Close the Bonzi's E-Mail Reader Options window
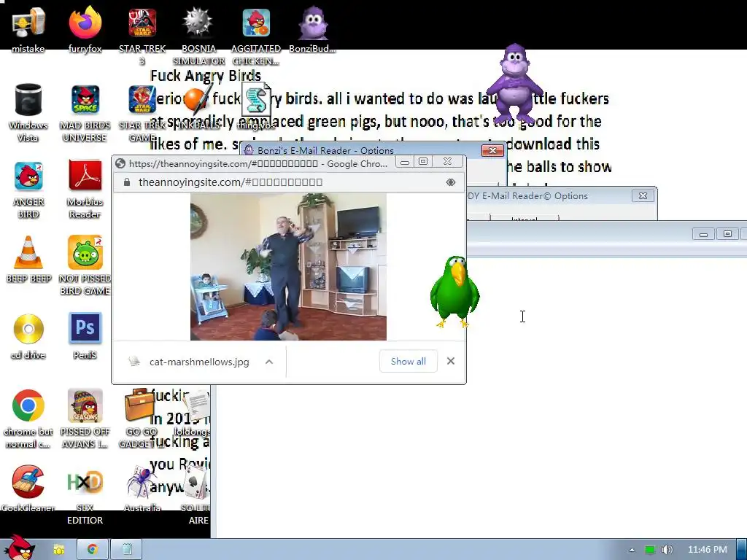Screen dimensions: 747x560 tap(492, 150)
